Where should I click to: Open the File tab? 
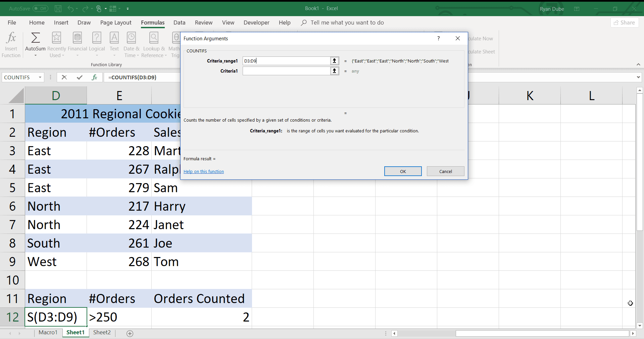coord(12,23)
